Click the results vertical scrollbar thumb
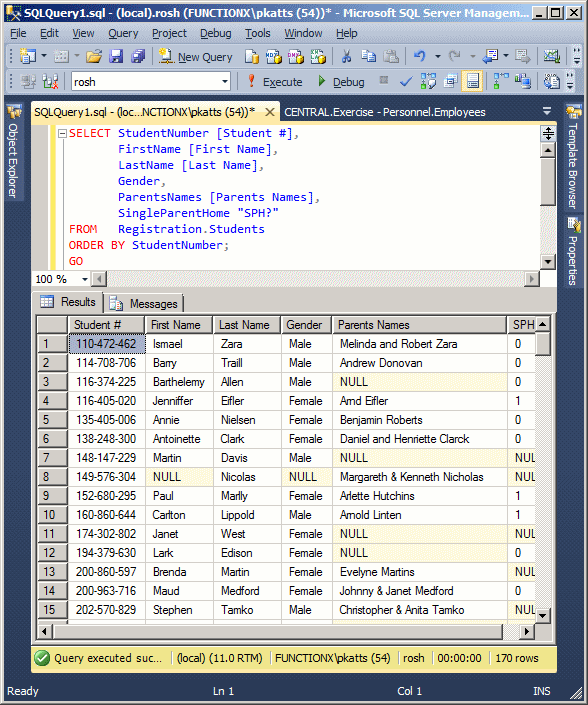 click(543, 344)
